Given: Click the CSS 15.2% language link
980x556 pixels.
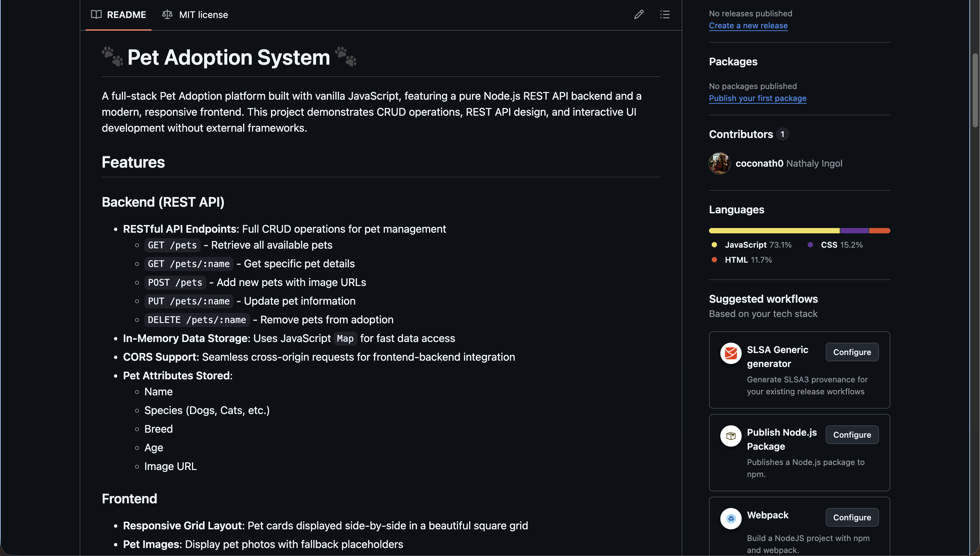Looking at the screenshot, I should coord(841,245).
